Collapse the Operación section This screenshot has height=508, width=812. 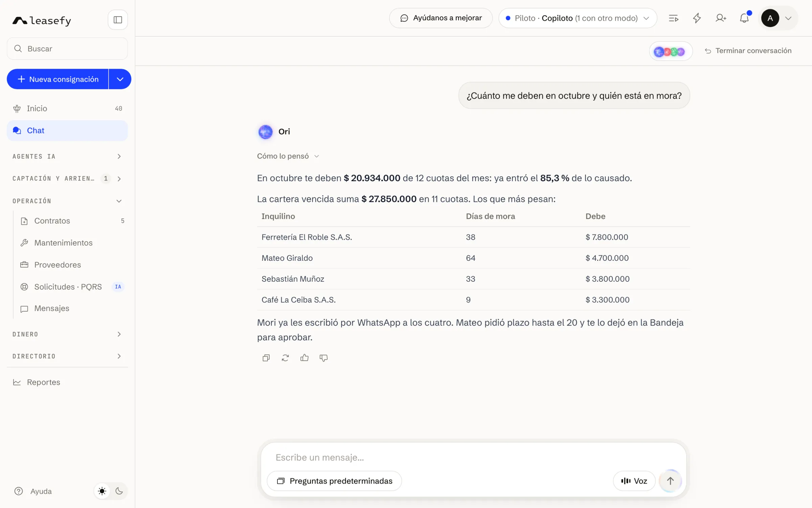tap(67, 201)
